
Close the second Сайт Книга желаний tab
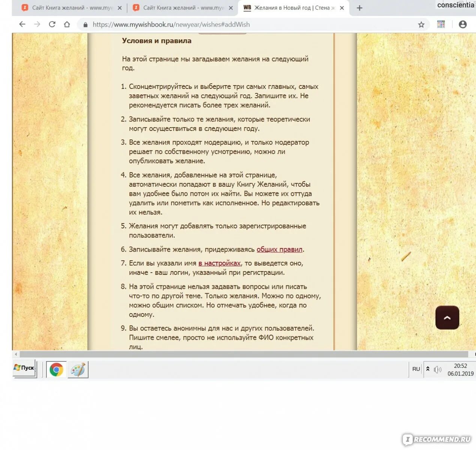coord(231,8)
